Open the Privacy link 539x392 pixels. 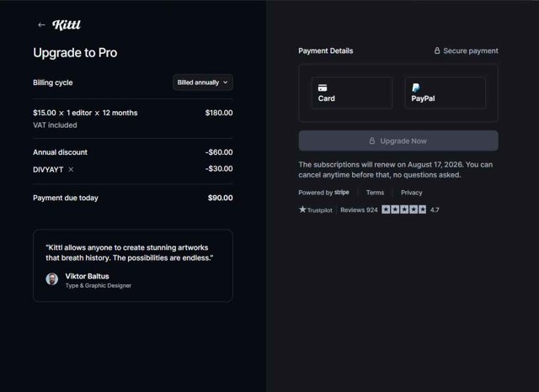(x=412, y=193)
